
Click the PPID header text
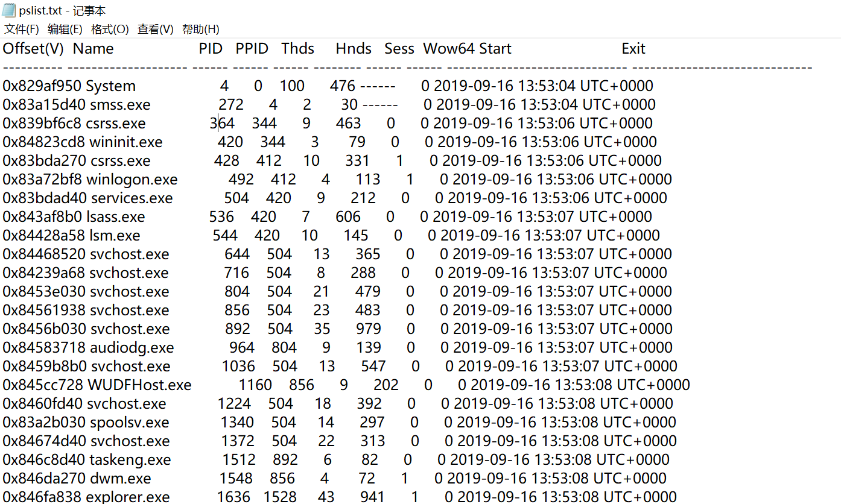pyautogui.click(x=252, y=49)
